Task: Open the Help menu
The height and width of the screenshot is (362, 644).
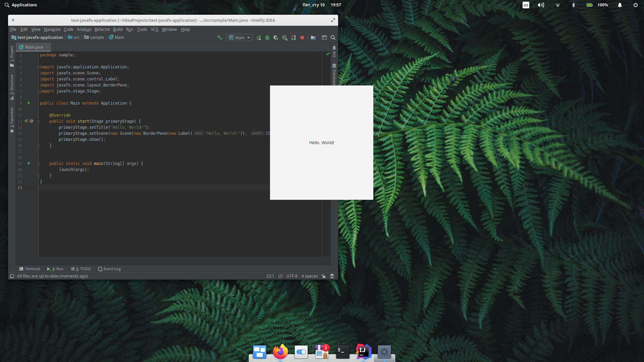Action: 185,29
